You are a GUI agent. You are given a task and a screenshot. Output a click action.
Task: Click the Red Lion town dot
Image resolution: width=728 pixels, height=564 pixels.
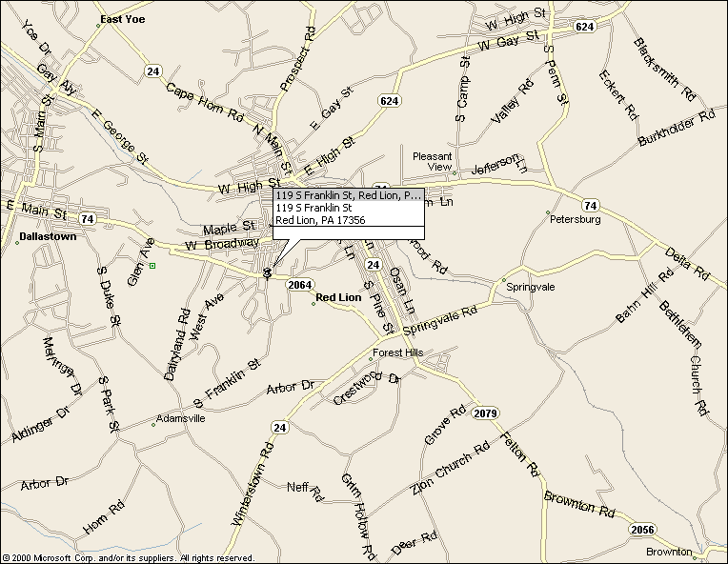coord(313,304)
